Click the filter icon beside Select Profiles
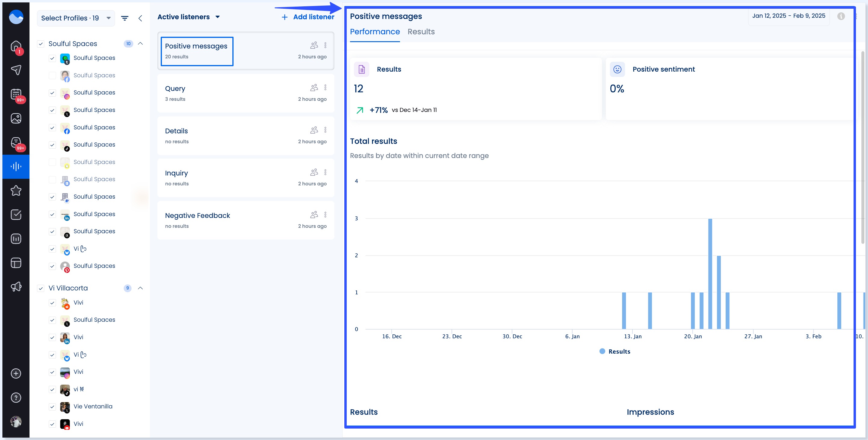The image size is (868, 440). point(125,18)
